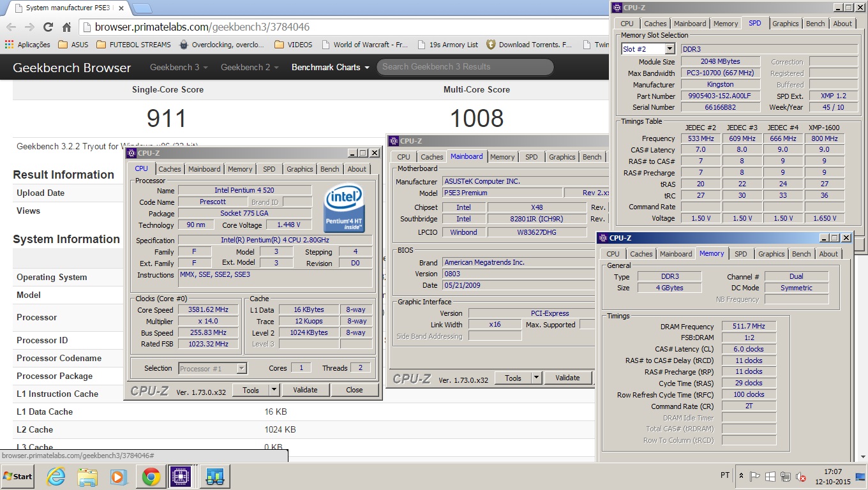The image size is (868, 490).
Task: Switch to Bench tab in CPU window
Action: [x=330, y=169]
